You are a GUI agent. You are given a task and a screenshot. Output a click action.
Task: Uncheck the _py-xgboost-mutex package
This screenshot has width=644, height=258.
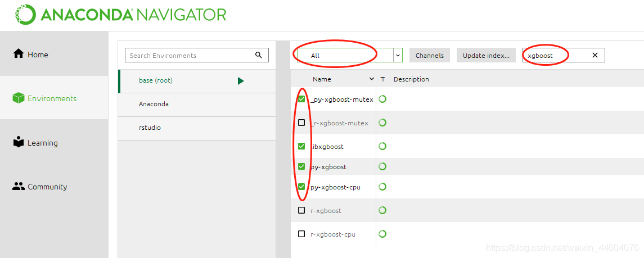point(301,99)
